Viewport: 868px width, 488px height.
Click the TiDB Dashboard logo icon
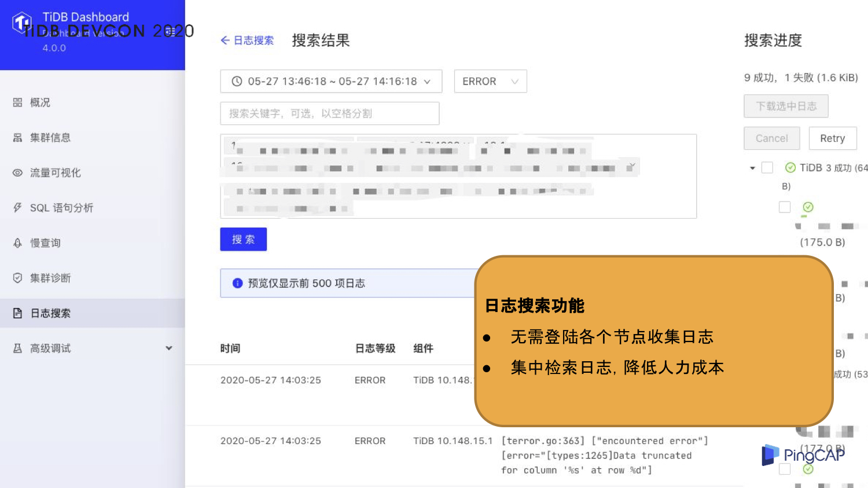coord(22,23)
